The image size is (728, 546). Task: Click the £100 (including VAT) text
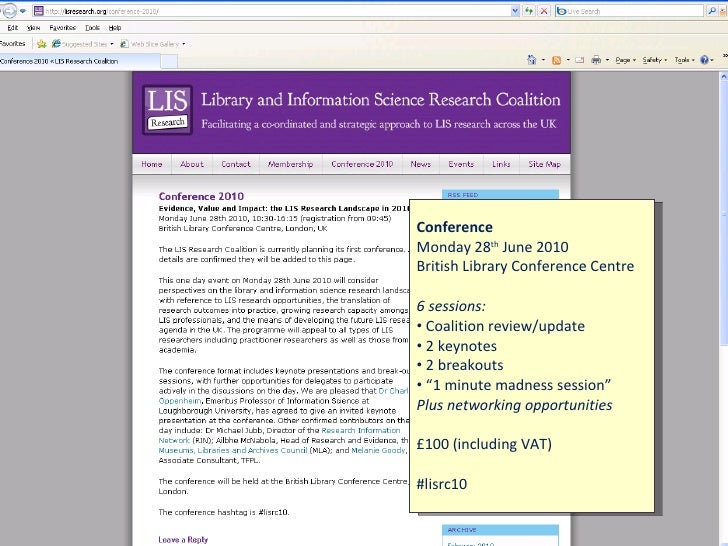[484, 444]
